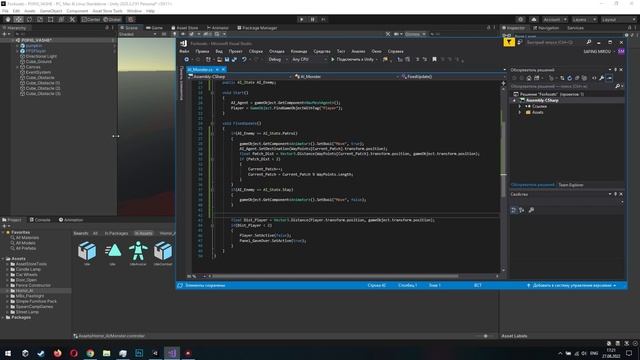640x360 pixels.
Task: Open the Gizmos dropdown in Scene view
Action: [x=415, y=34]
